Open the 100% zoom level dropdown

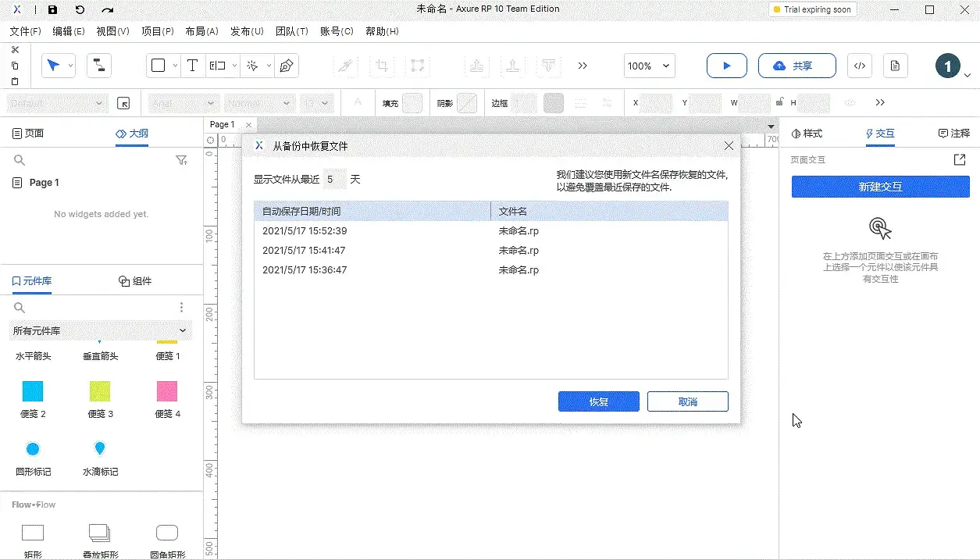click(648, 66)
